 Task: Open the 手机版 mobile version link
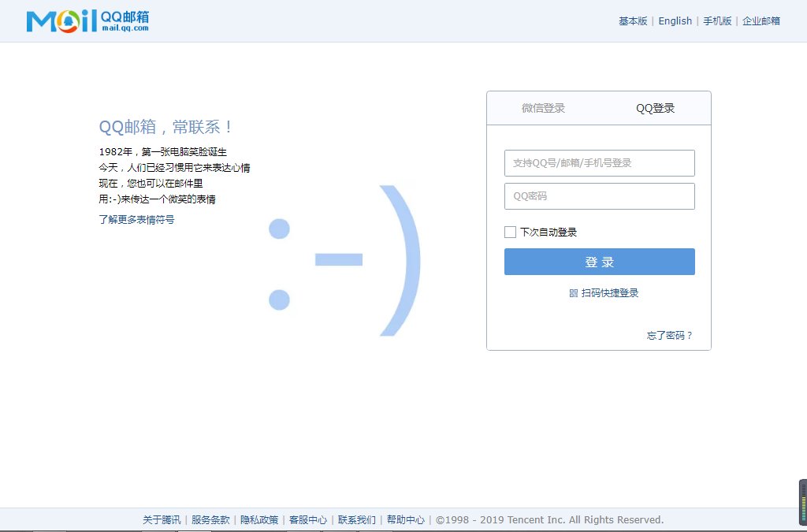click(x=718, y=20)
